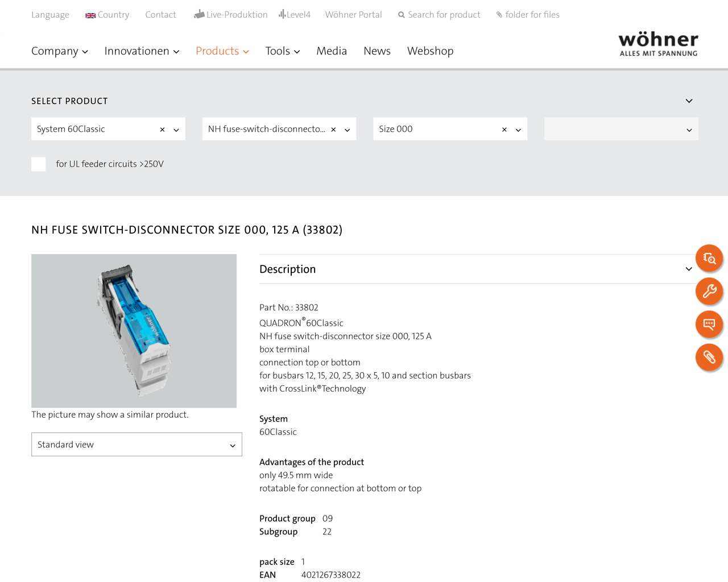The height and width of the screenshot is (582, 728).
Task: Open the orange chat message icon
Action: coord(709,324)
